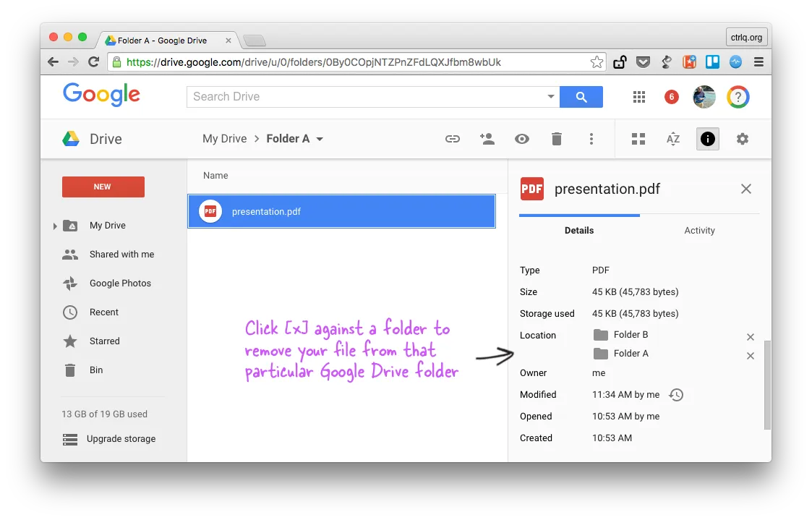Open the modification history clock icon
The image size is (812, 520).
(676, 395)
